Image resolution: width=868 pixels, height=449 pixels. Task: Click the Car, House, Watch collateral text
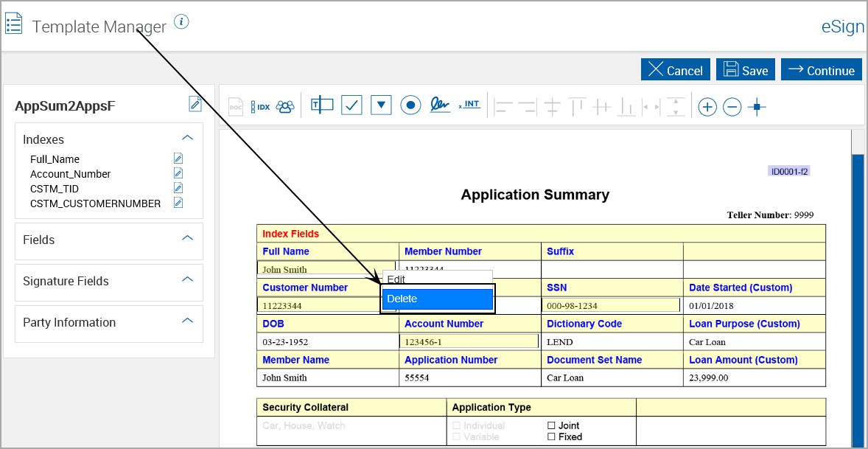coord(304,425)
